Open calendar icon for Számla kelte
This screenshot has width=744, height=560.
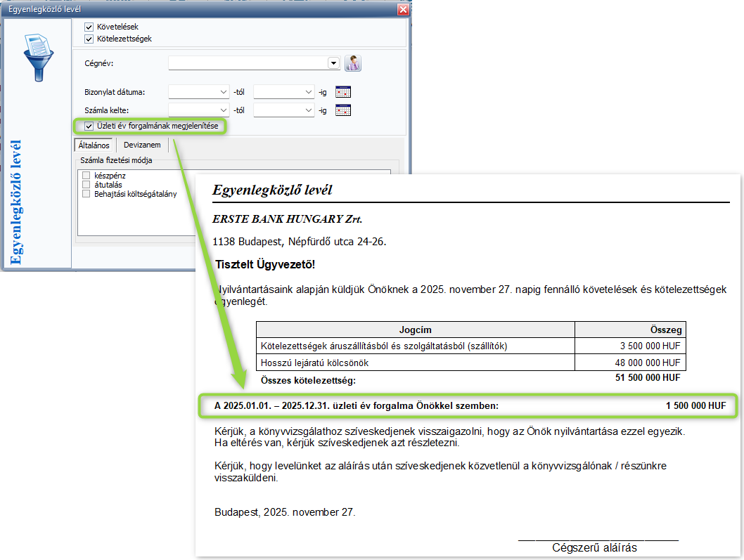pos(342,110)
